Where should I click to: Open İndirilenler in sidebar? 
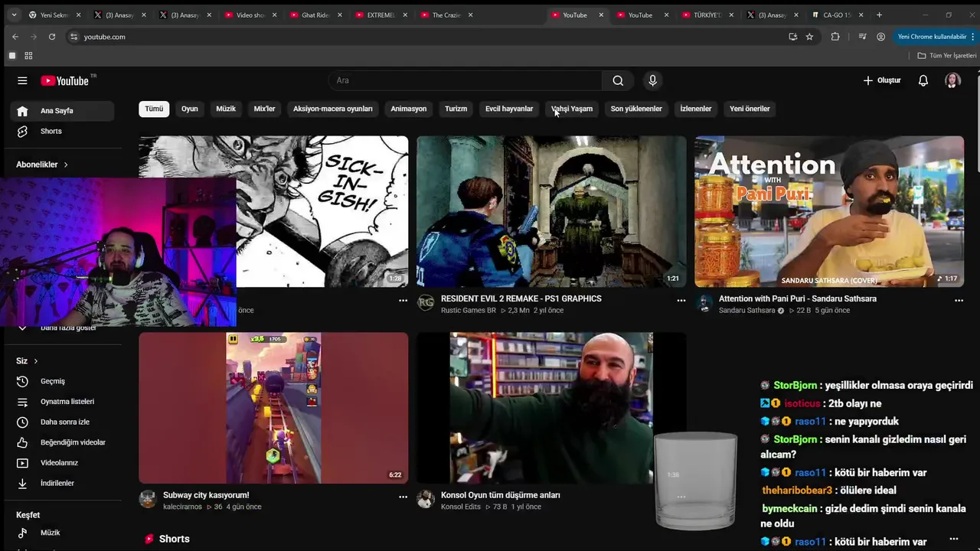(63, 483)
